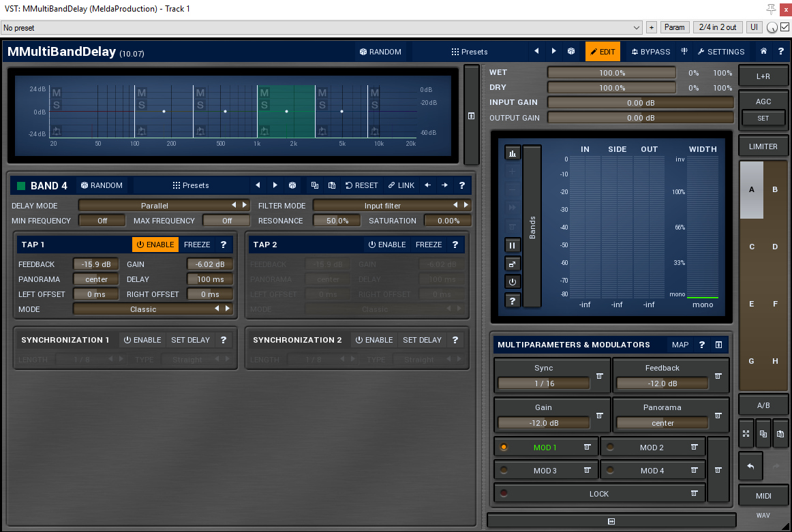The width and height of the screenshot is (792, 532).
Task: Enable TAP 2
Action: coord(387,245)
